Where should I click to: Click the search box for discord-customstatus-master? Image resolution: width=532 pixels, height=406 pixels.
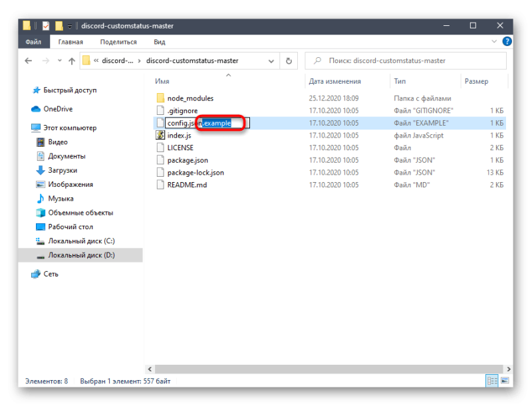click(406, 60)
